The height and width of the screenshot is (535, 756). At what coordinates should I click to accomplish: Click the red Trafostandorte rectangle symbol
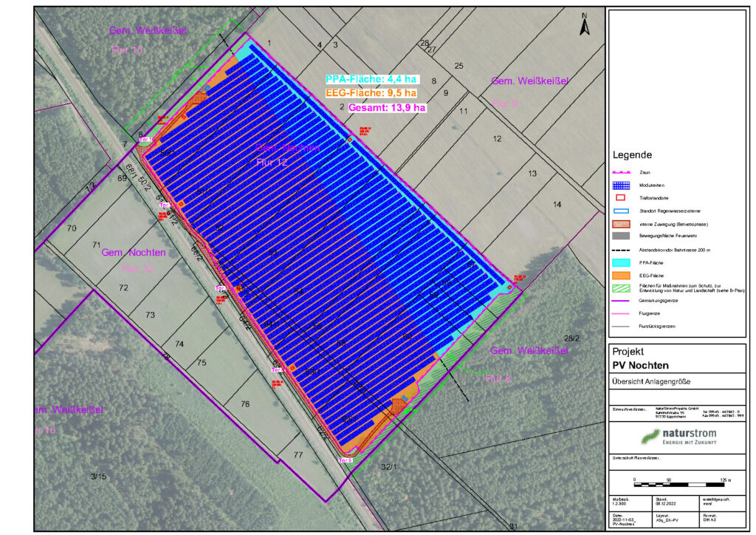tap(621, 198)
